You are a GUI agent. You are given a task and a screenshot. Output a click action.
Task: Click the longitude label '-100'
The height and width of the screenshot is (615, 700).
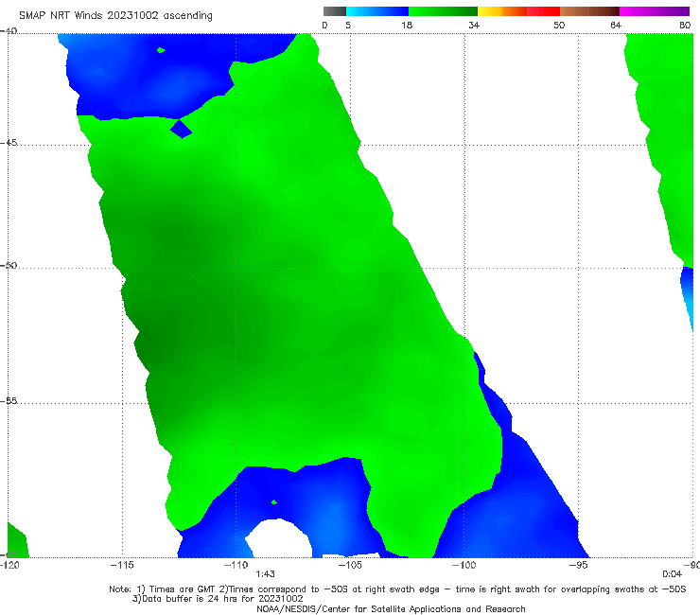pos(464,565)
